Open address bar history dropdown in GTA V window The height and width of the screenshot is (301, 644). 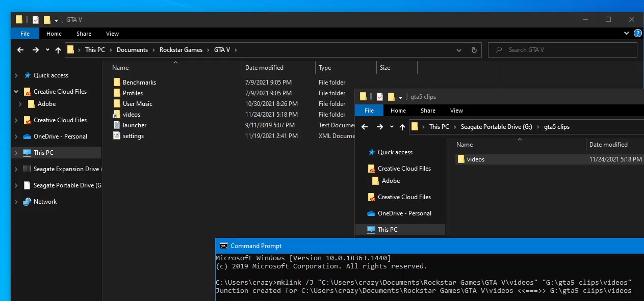tap(459, 50)
